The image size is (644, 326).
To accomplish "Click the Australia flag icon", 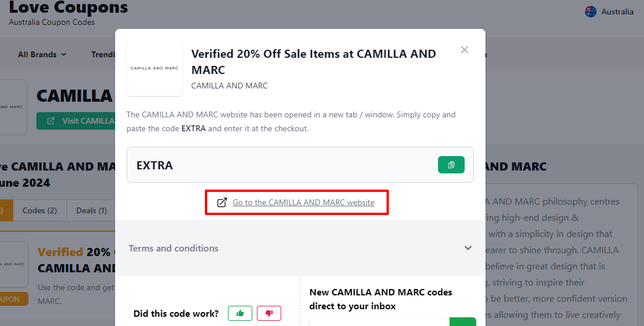I will (591, 12).
